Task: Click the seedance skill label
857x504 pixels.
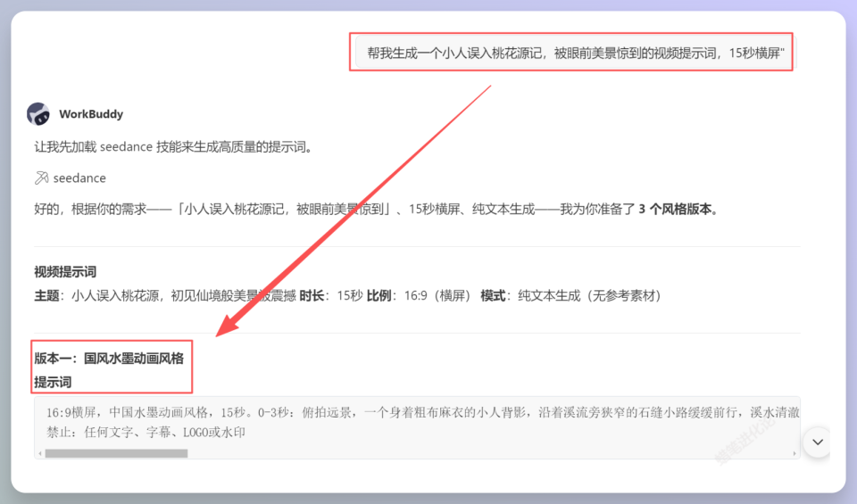Action: pyautogui.click(x=79, y=178)
